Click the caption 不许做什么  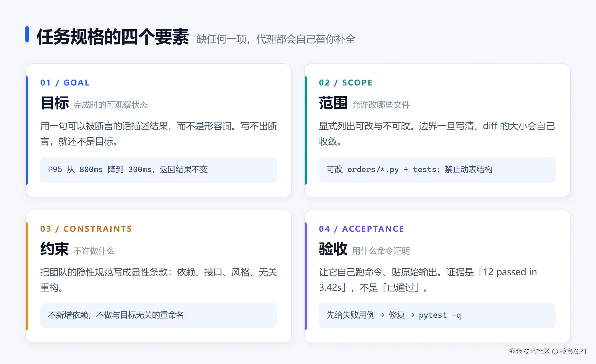94,251
